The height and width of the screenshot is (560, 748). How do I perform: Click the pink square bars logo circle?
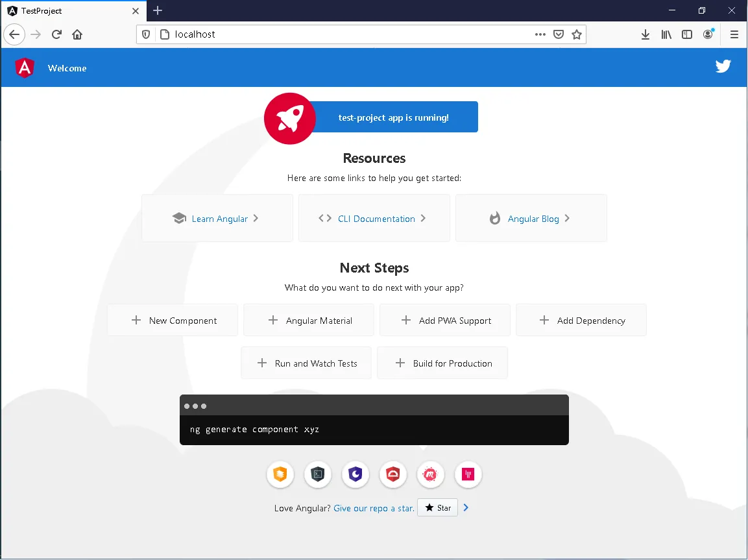(x=468, y=474)
